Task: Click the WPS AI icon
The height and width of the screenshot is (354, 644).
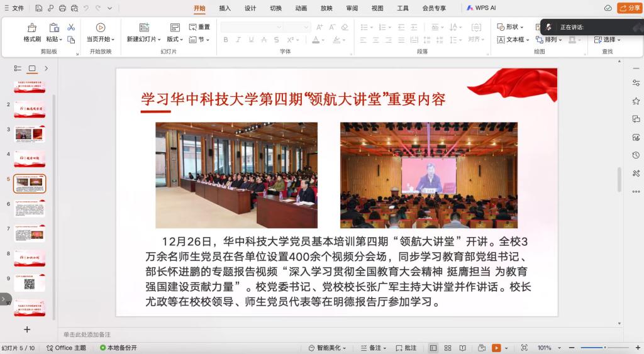Action: coord(482,8)
